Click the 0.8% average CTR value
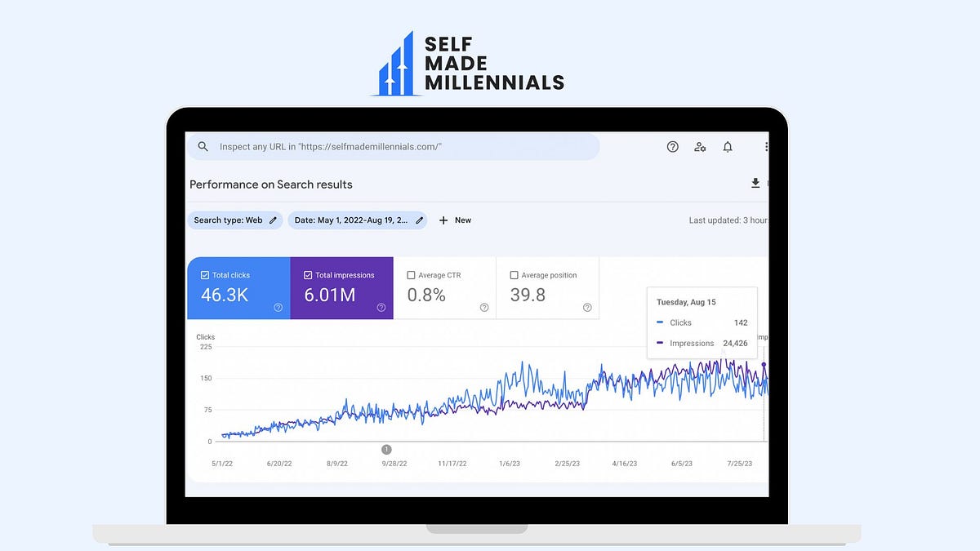Screen dimensions: 980x551 pyautogui.click(x=426, y=295)
